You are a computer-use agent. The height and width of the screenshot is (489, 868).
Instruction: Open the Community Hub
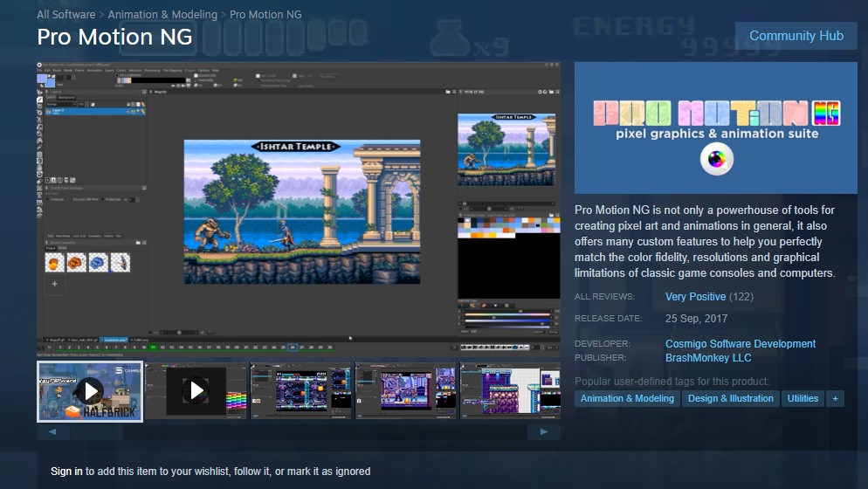point(796,36)
